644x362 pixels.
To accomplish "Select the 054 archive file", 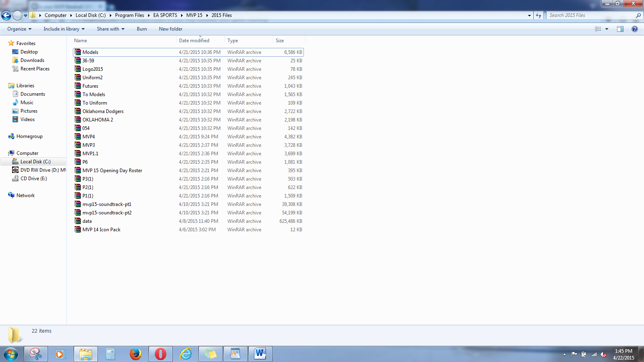I will 188,128.
